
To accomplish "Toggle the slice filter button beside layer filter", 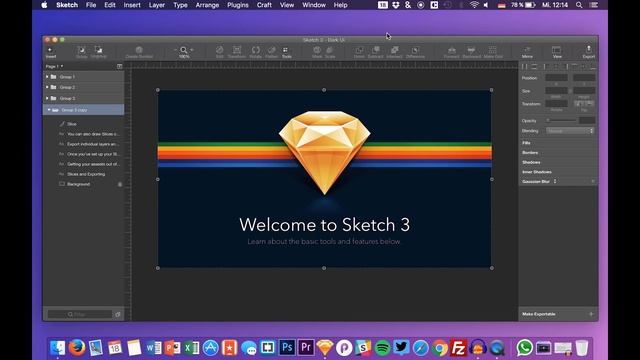I will (x=118, y=314).
